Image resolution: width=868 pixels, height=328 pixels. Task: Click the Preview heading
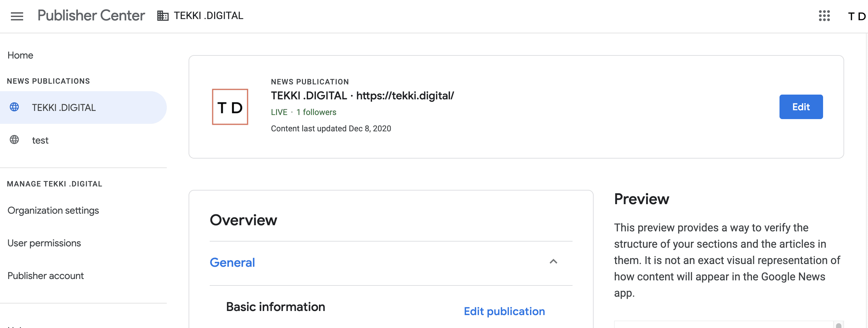(x=642, y=199)
